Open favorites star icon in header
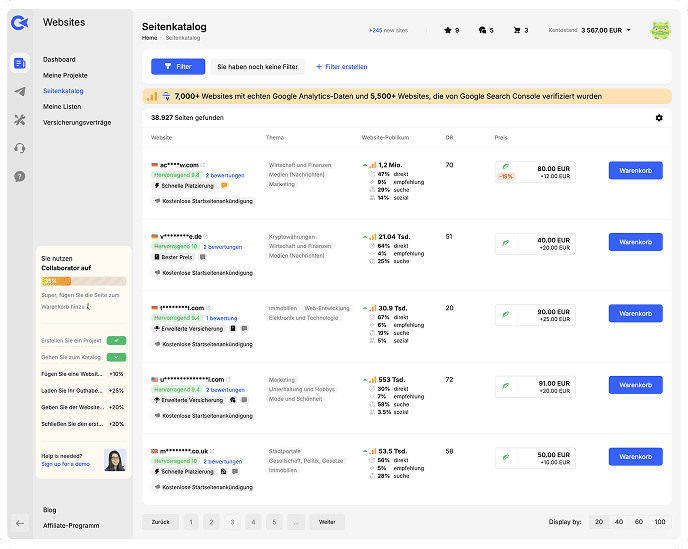Viewport: 688px width, 549px height. (448, 30)
